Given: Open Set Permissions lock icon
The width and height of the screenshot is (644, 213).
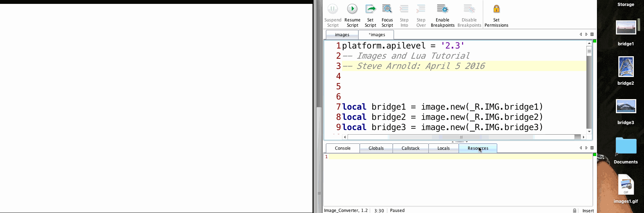Looking at the screenshot, I should pos(496,9).
